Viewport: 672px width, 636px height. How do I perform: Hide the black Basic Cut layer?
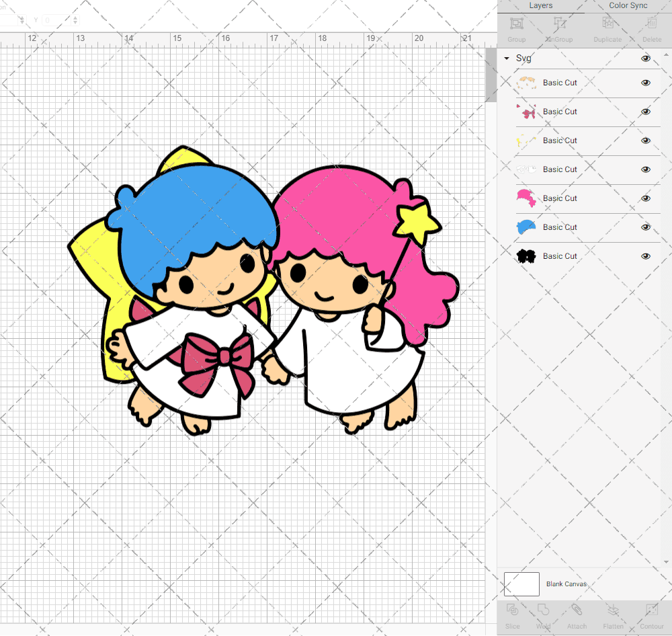[x=646, y=255]
